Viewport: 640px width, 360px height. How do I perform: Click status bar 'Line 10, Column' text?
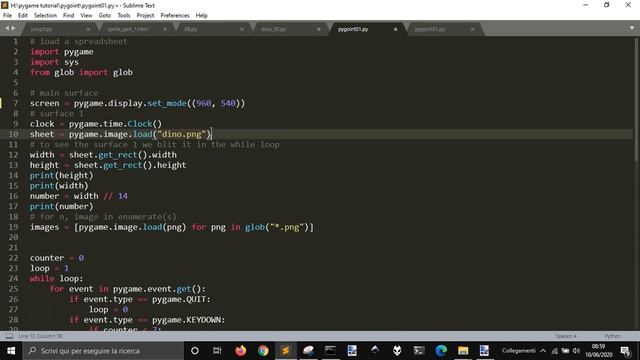click(x=40, y=336)
